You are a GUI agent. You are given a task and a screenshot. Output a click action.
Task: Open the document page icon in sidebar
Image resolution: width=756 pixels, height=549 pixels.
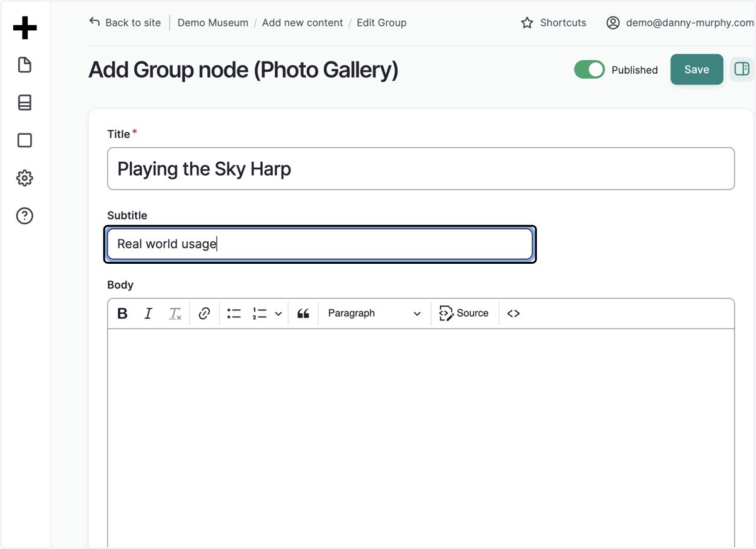click(25, 65)
